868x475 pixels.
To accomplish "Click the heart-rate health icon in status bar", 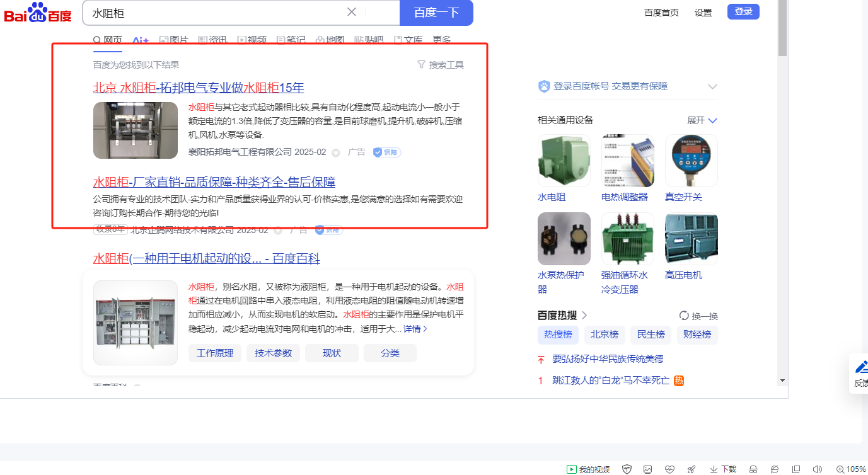I will (669, 469).
